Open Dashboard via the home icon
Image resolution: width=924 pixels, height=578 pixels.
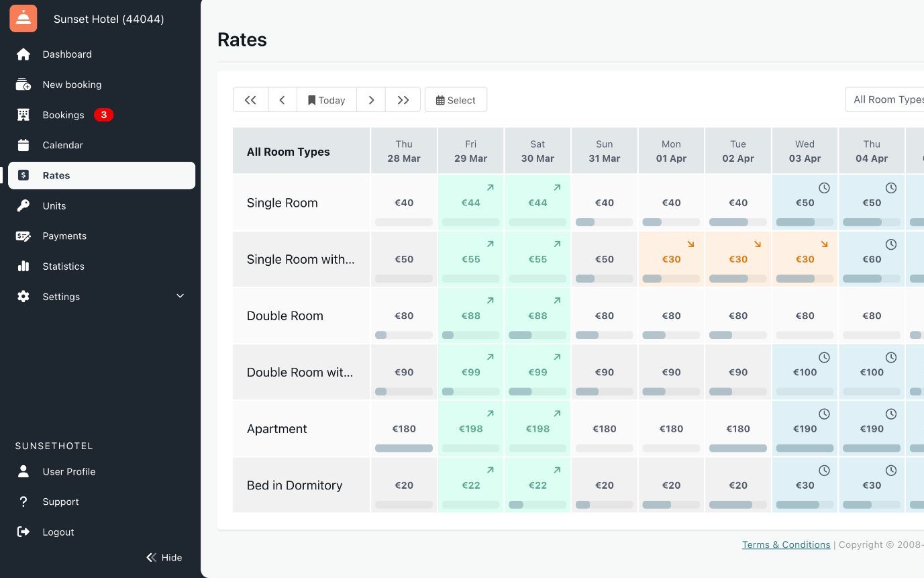click(x=23, y=54)
